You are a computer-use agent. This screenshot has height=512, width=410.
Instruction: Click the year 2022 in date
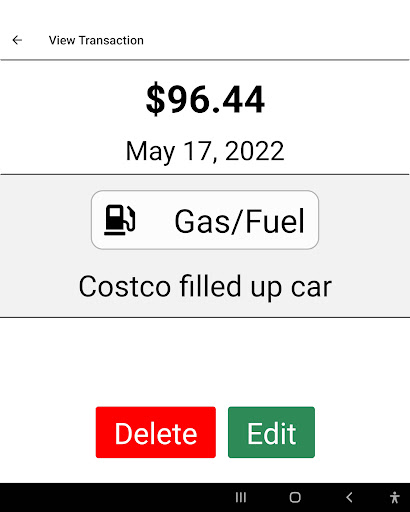click(x=255, y=151)
